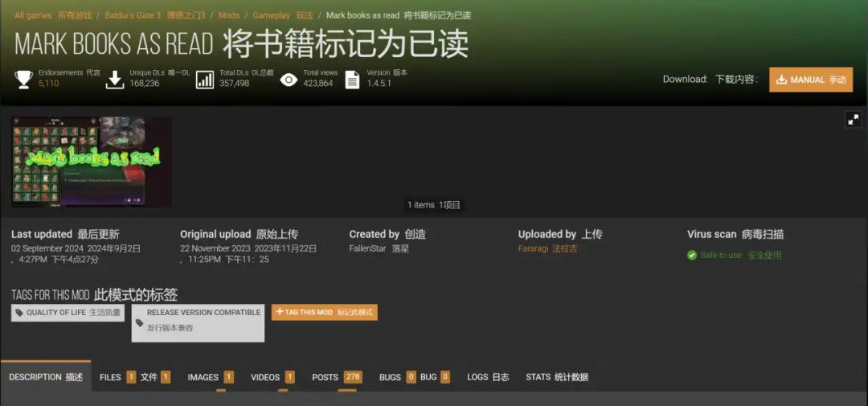The width and height of the screenshot is (868, 406).
Task: Click the green Safe to use checkmark
Action: click(692, 256)
